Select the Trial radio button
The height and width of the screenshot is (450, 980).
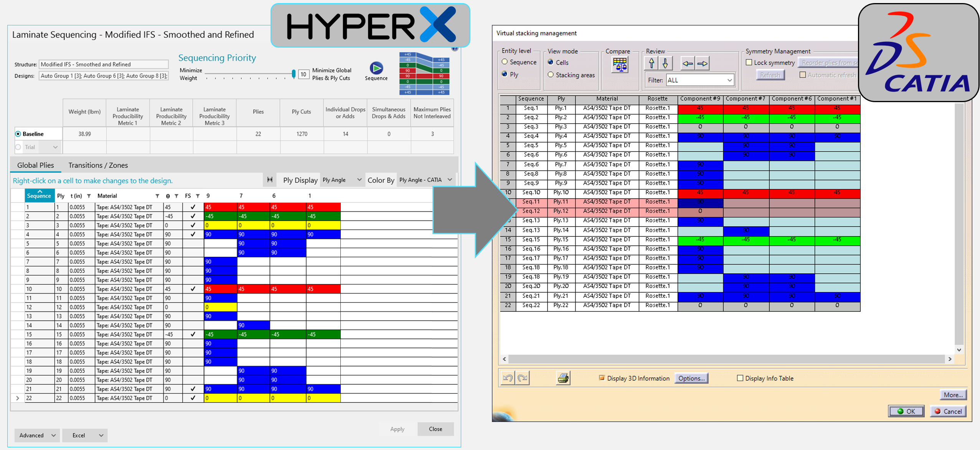pyautogui.click(x=18, y=147)
